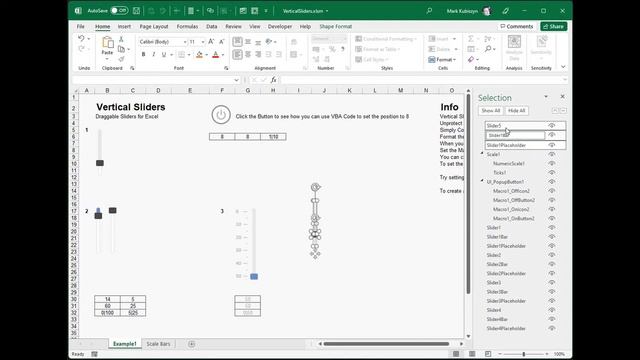Open the Font dialog launcher
This screenshot has width=640, height=360.
pos(226,68)
